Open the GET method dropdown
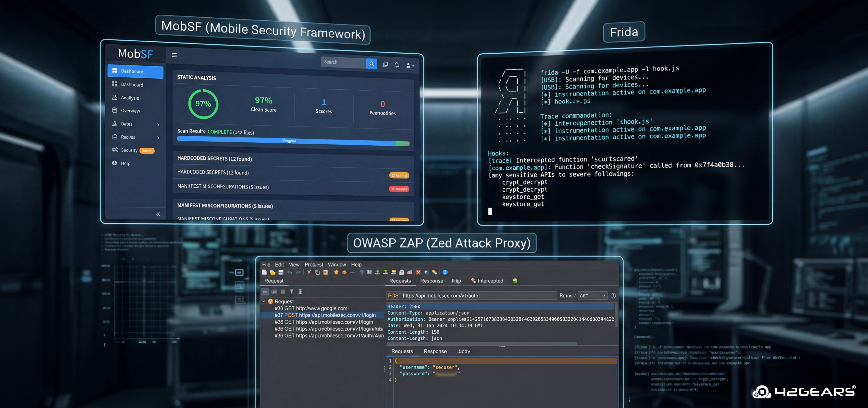 tap(592, 296)
